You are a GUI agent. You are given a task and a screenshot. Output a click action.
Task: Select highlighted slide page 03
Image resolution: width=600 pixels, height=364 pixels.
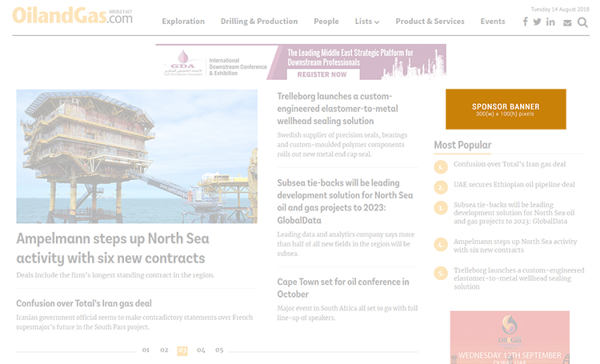182,350
